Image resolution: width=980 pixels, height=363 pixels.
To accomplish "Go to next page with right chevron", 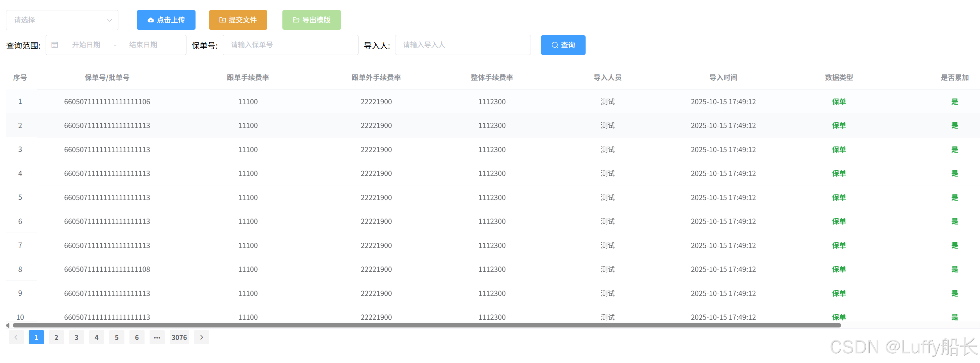I will (202, 338).
